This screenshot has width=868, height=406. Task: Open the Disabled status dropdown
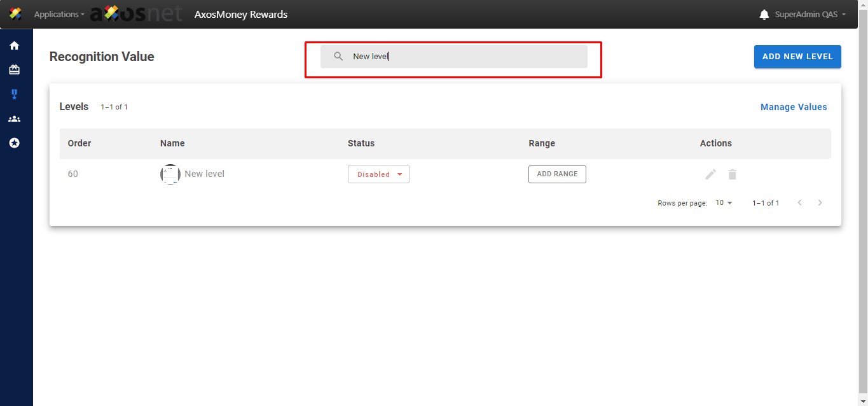[378, 174]
